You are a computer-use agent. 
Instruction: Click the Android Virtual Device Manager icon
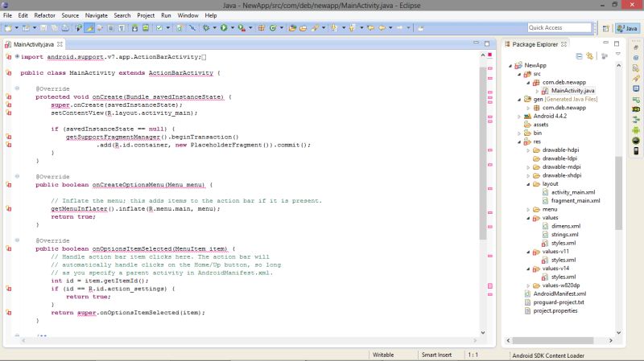point(146,28)
